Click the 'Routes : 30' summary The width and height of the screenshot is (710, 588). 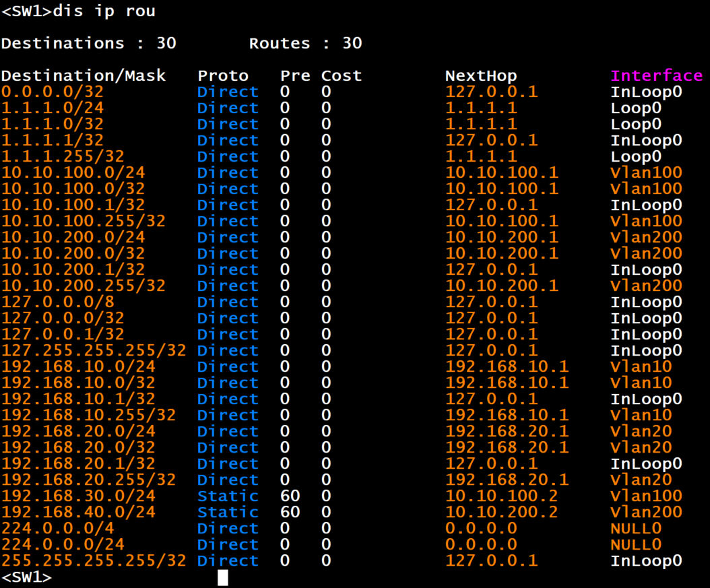pos(306,44)
